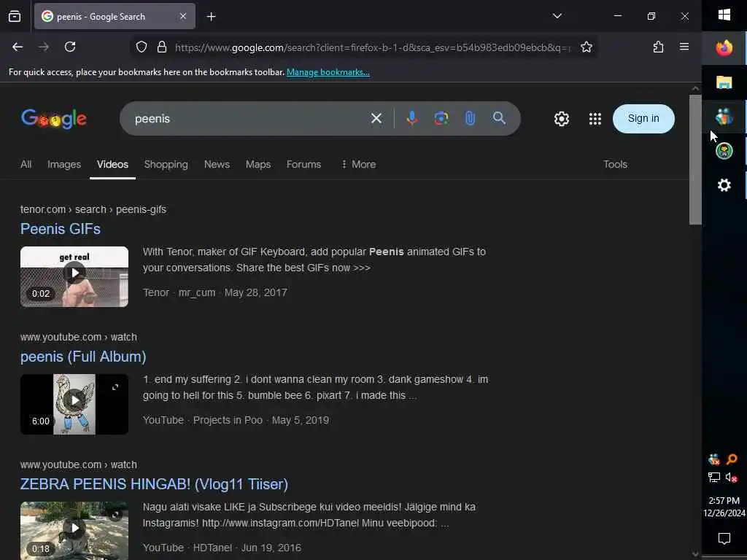Viewport: 747px width, 560px height.
Task: Play the 6:00 Full Album video thumbnail
Action: point(74,404)
